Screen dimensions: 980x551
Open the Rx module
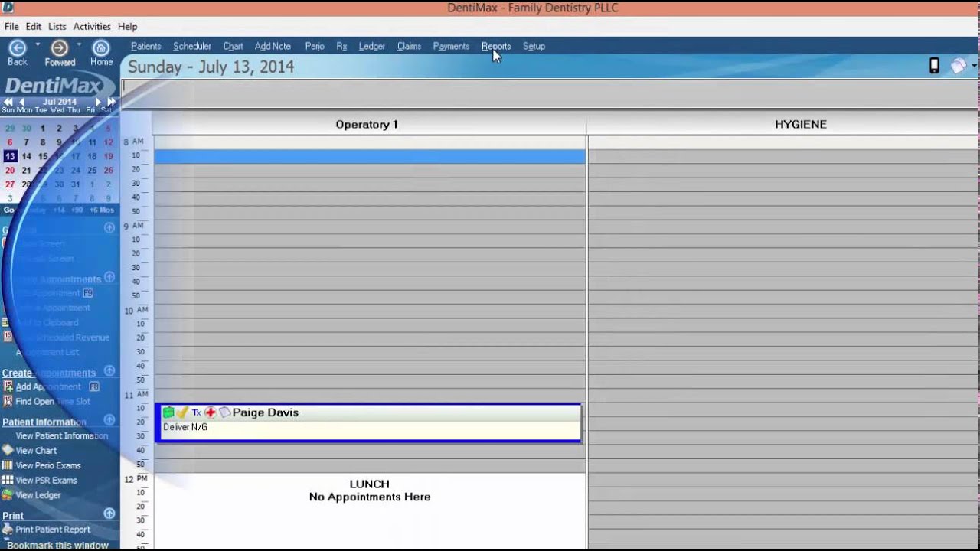(342, 47)
